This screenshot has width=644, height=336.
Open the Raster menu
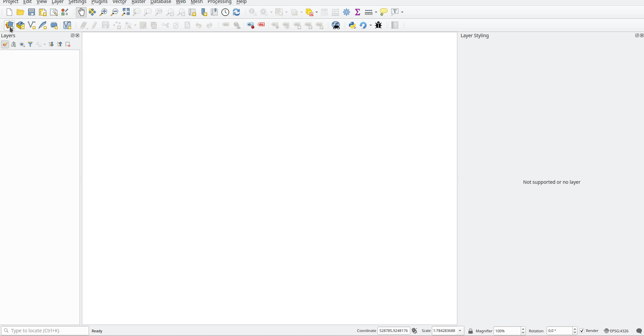click(x=138, y=2)
